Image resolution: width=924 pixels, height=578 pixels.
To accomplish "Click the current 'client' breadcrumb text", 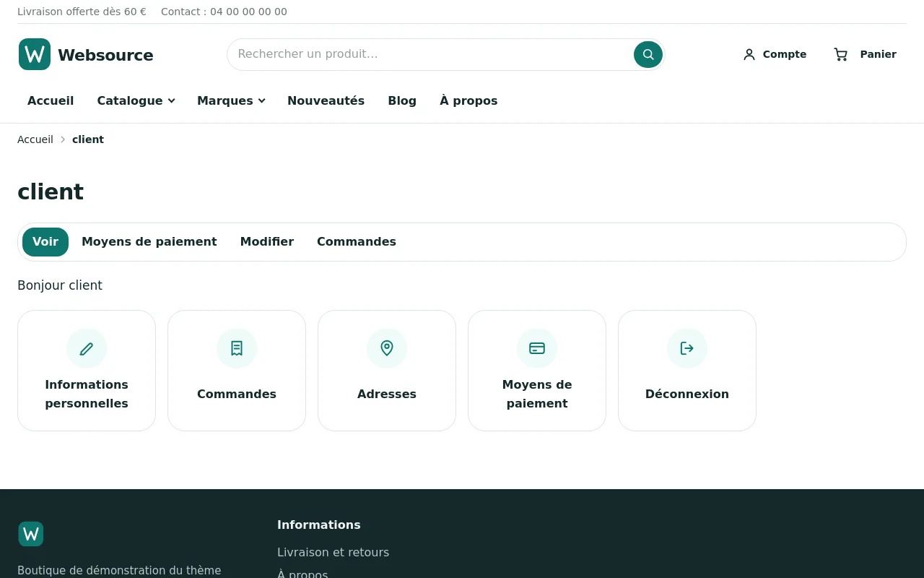I will (88, 139).
